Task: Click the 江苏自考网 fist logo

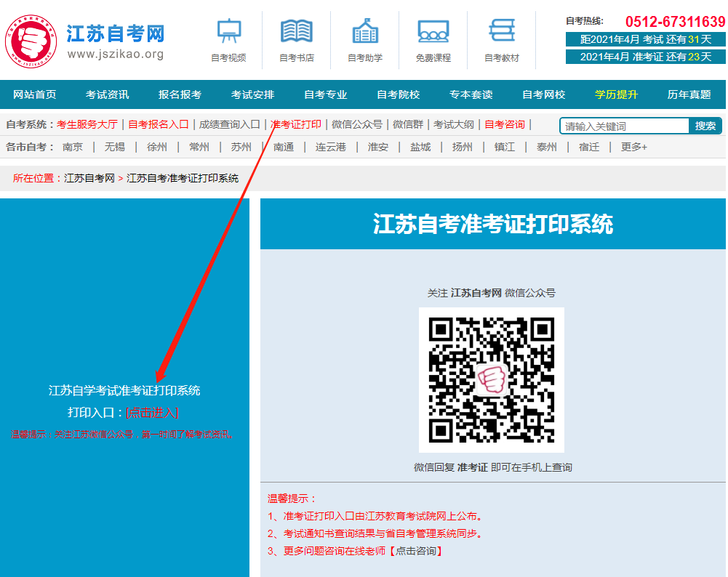Action: [x=31, y=41]
